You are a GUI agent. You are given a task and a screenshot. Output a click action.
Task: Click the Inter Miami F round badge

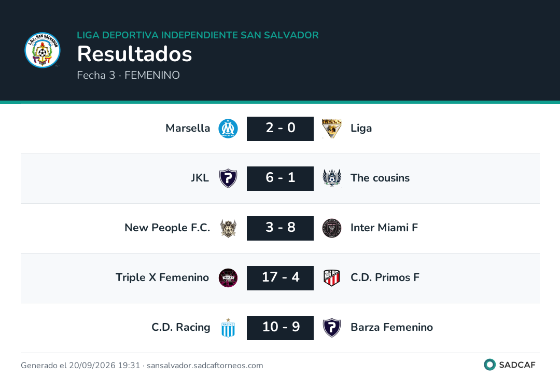point(332,228)
